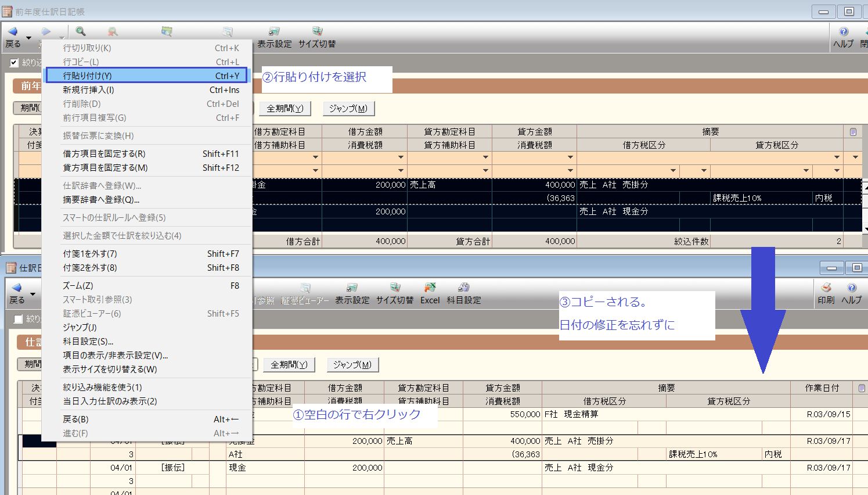
Task: Click the magnifier search icon in upper toolbar
Action: [x=81, y=31]
